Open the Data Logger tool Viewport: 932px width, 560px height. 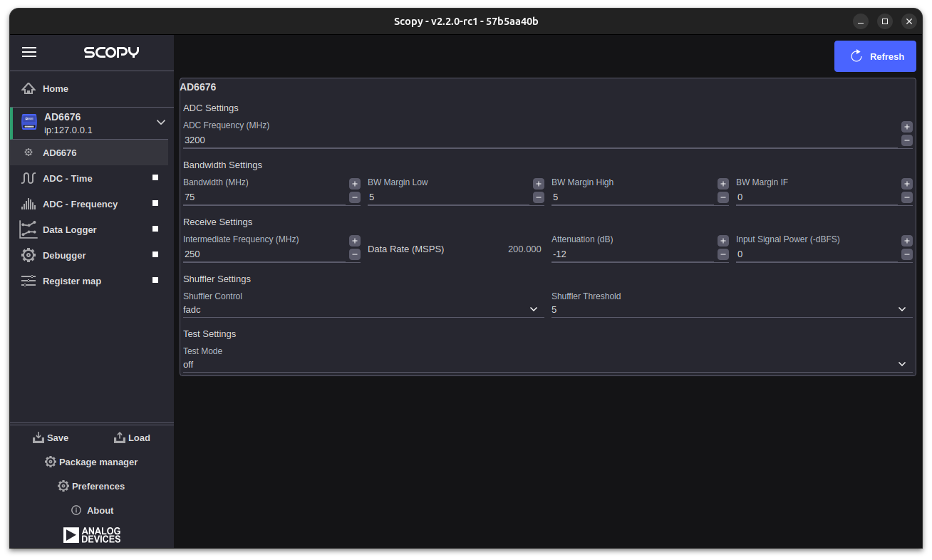click(x=89, y=229)
